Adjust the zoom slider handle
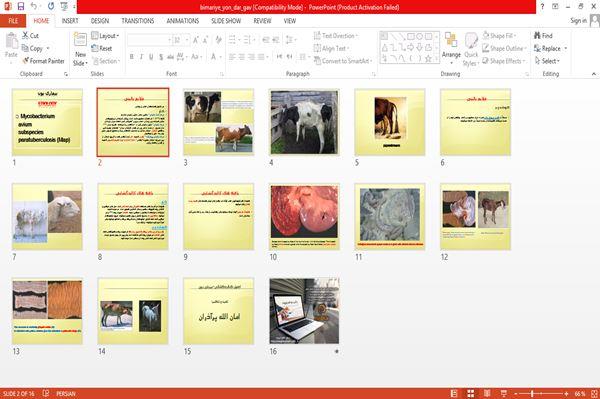This screenshot has height=399, width=600. [x=532, y=394]
